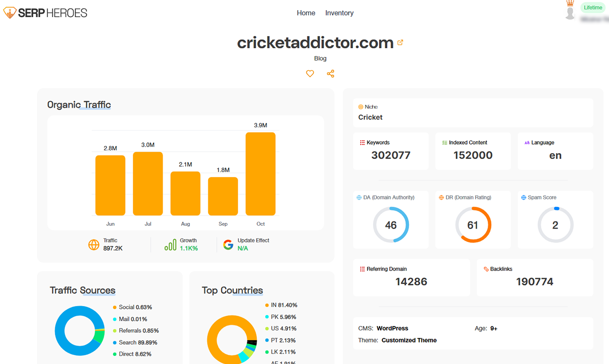Click the Keywords list icon
Viewport: 609px width, 364px height.
[363, 143]
